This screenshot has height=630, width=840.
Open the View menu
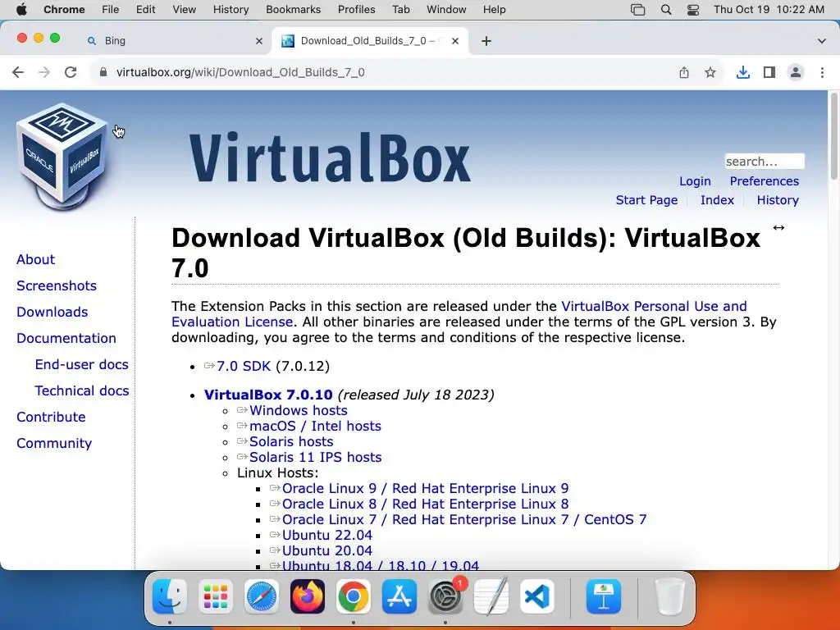click(x=184, y=10)
